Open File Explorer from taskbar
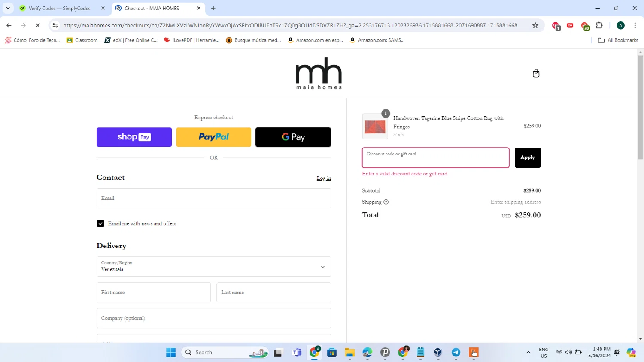Screen dimensions: 644x362 coord(349,352)
